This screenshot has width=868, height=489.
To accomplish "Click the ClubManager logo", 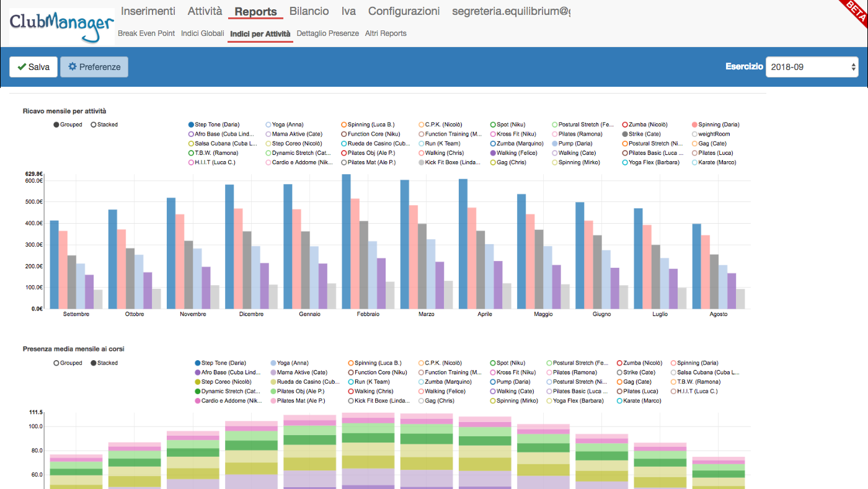I will click(x=61, y=26).
